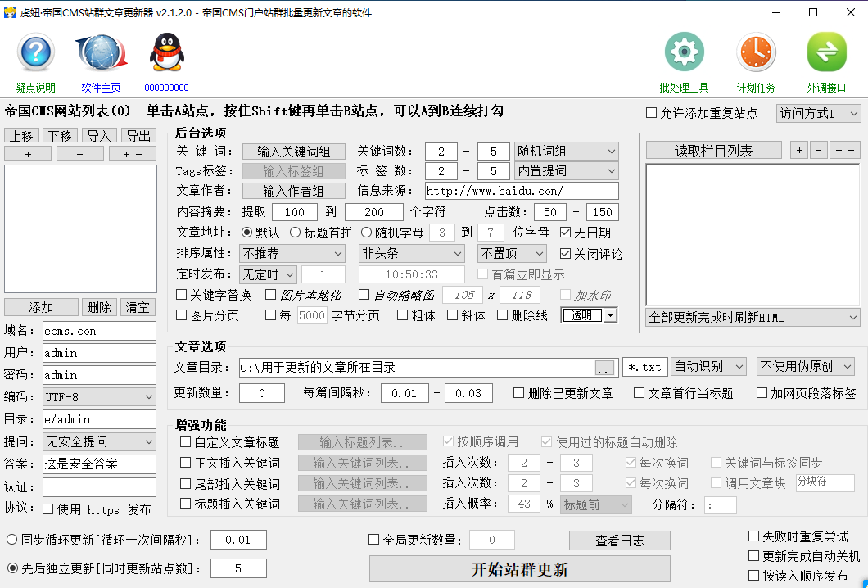Open the 不置顶 dropdown
Viewport: 868px width, 588px height.
(512, 254)
